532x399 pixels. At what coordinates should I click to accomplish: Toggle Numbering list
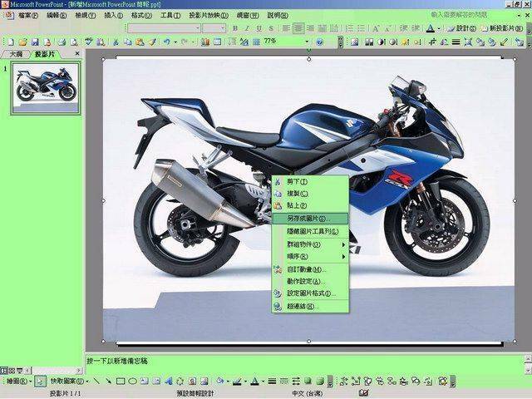(349, 28)
